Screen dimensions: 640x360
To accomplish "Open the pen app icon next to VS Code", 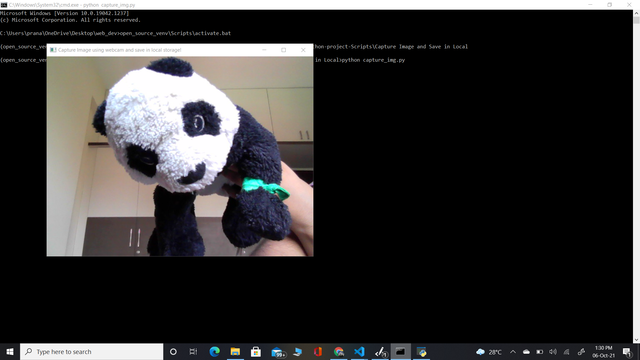I will (x=380, y=351).
